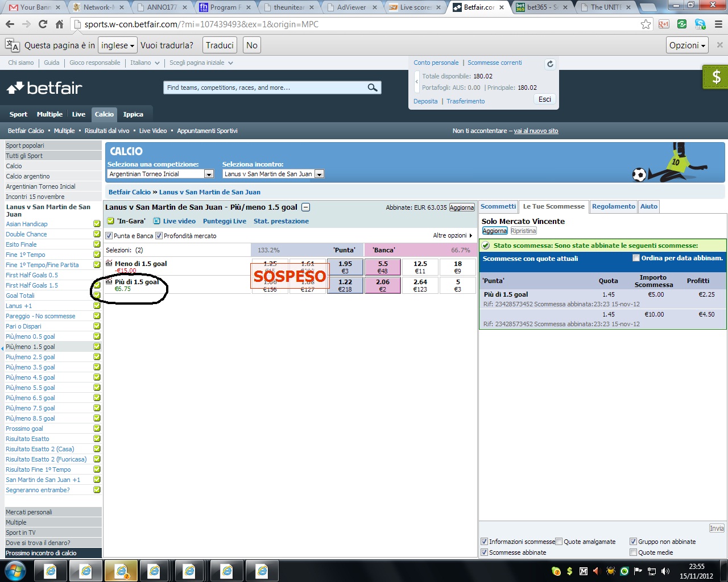Refresh the account balance with the reload icon
Viewport: 728px width, 582px height.
pos(550,64)
